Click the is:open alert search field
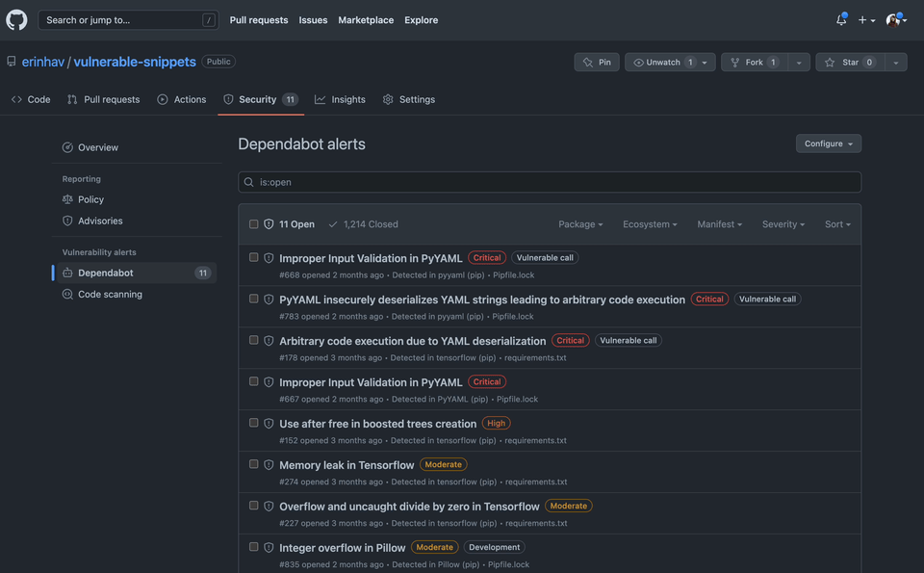 pos(549,182)
